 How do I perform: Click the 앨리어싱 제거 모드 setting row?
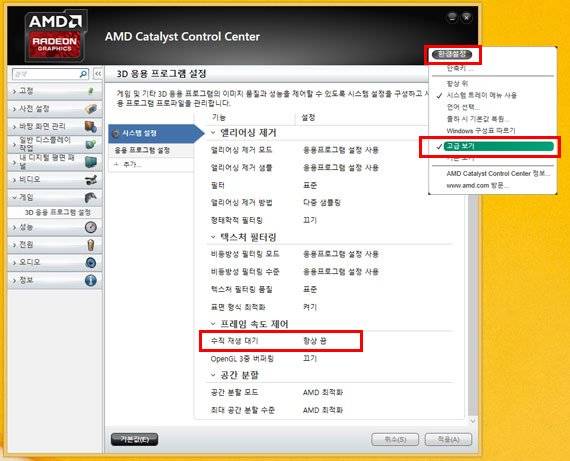tap(329, 150)
